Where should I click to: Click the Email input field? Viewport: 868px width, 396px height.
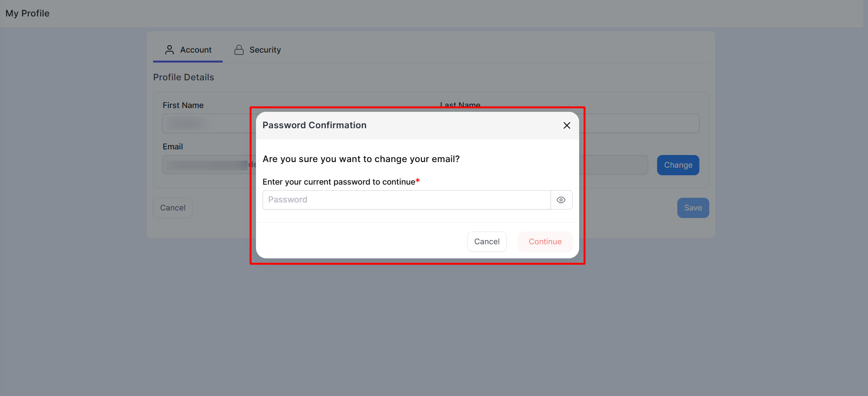[207, 165]
